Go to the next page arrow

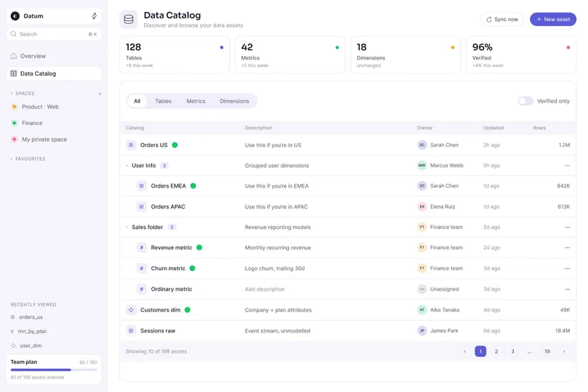tap(564, 351)
